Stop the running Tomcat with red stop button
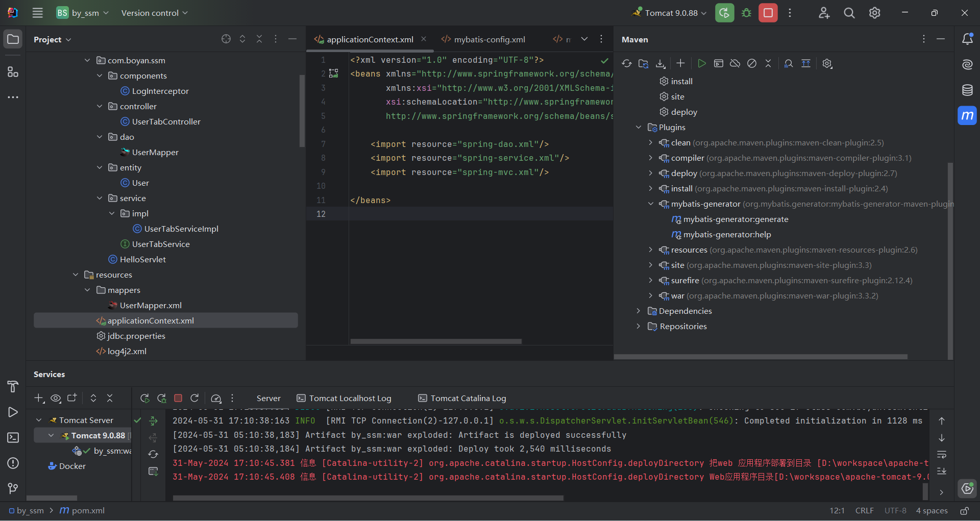 [768, 13]
